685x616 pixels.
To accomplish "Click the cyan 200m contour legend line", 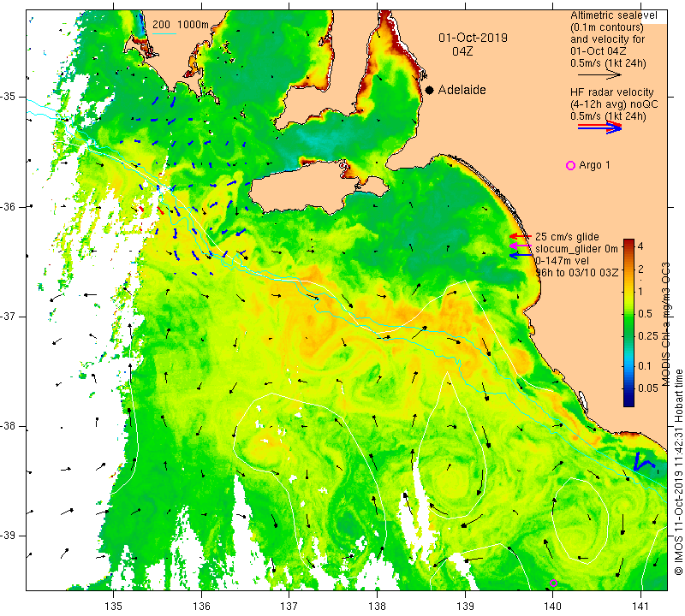I will pos(164,33).
